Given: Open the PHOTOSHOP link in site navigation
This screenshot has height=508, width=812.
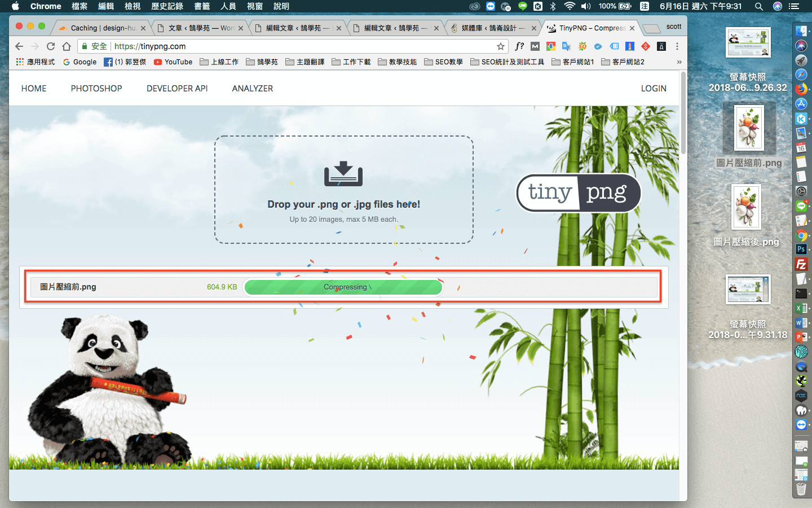Looking at the screenshot, I should point(96,89).
